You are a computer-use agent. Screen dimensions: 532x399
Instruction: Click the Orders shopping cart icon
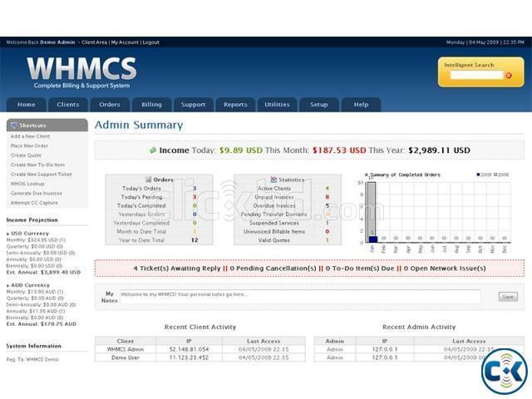(148, 180)
